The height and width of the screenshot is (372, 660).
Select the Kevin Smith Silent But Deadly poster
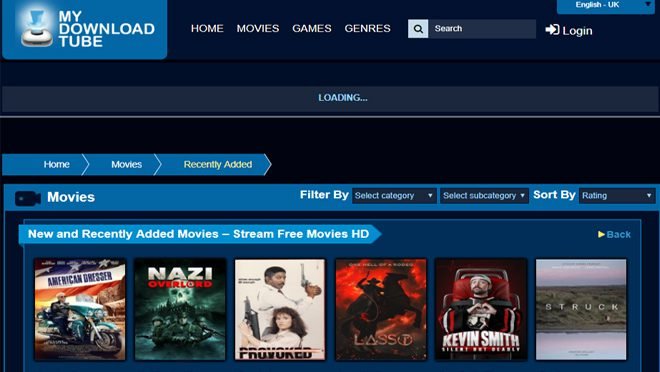coord(481,310)
